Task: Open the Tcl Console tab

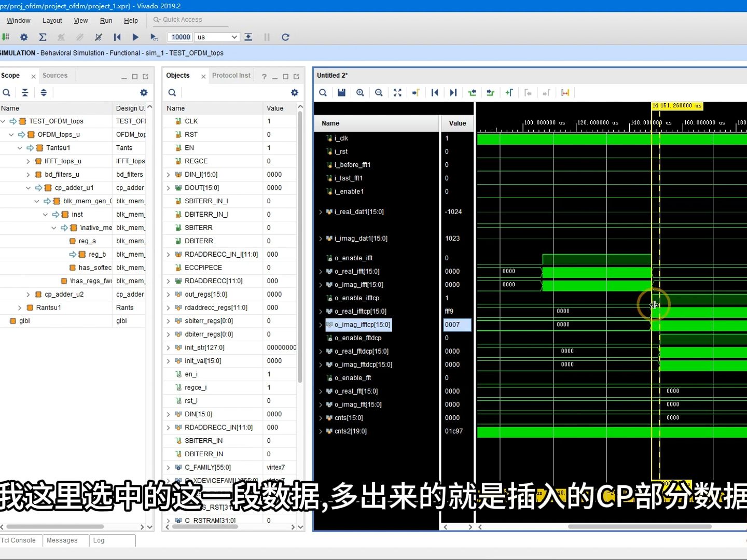Action: [17, 540]
